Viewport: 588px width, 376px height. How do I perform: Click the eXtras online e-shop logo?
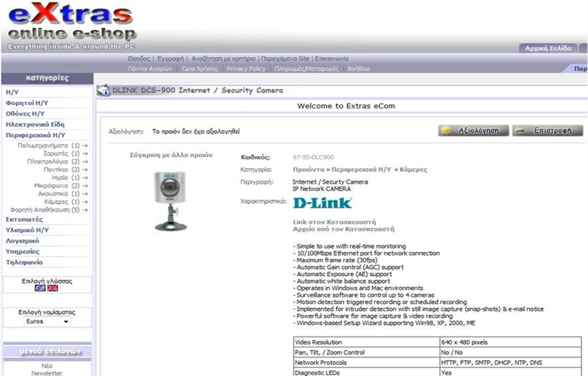pyautogui.click(x=71, y=26)
